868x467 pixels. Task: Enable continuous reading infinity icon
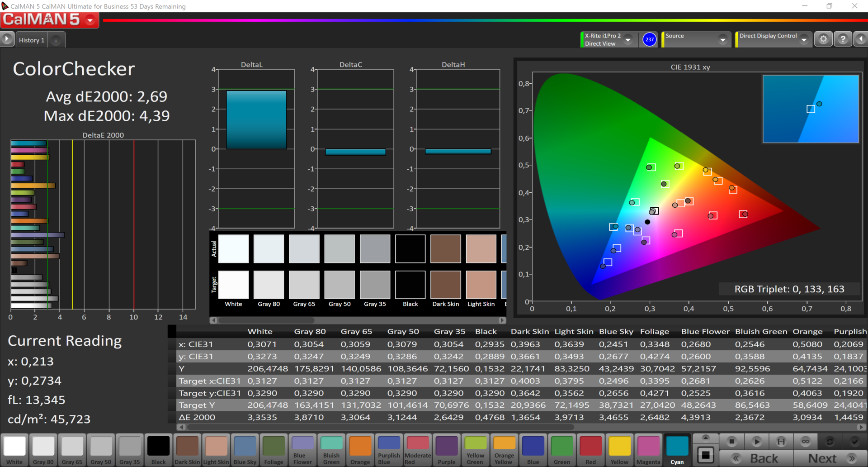[805, 441]
